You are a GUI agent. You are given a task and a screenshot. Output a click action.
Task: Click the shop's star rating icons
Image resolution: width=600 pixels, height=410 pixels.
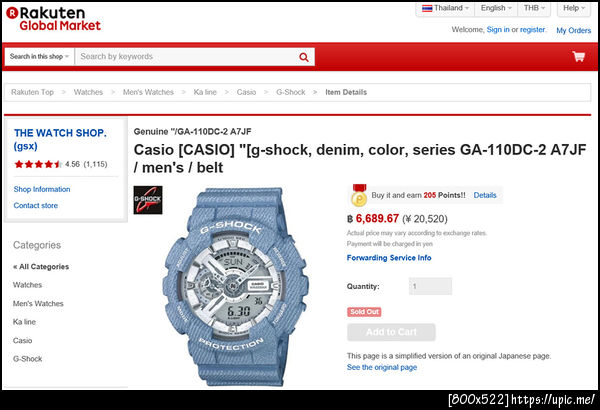38,164
